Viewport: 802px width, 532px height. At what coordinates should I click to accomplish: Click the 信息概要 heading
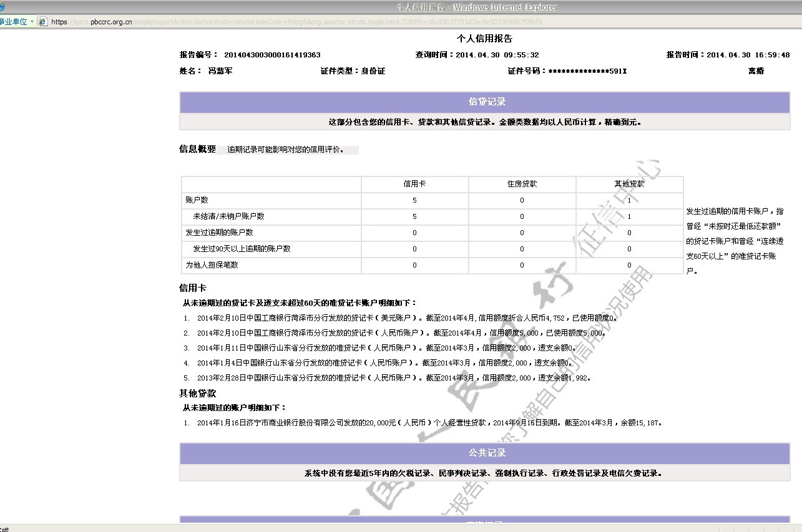click(x=197, y=150)
